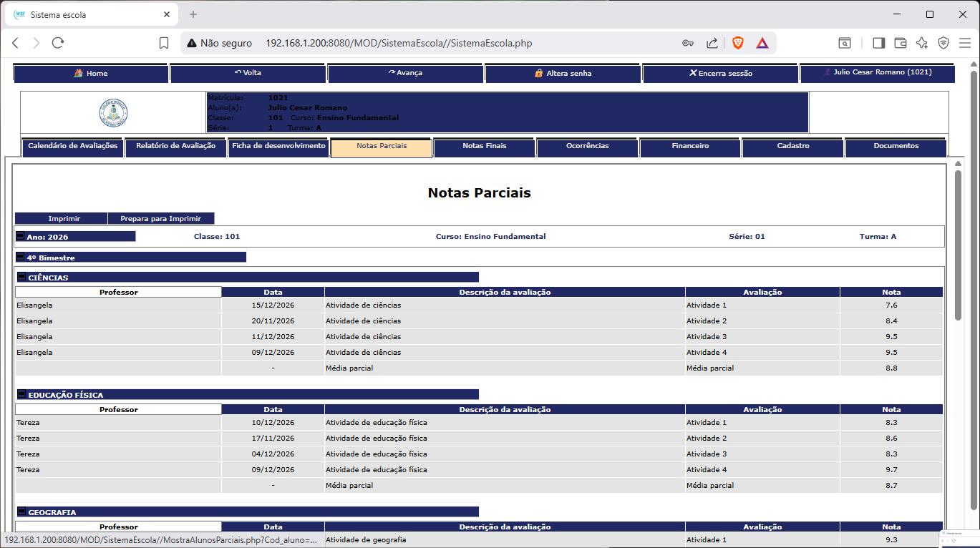Screen dimensions: 980x548
Task: Click GEOGRAFIA Atividade 1 grade 9.3
Action: (x=891, y=540)
